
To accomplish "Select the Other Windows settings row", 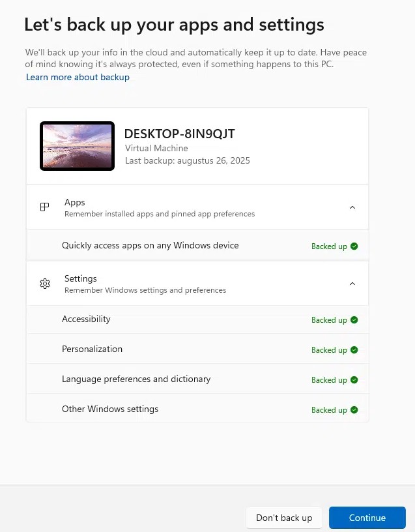I will click(x=110, y=409).
